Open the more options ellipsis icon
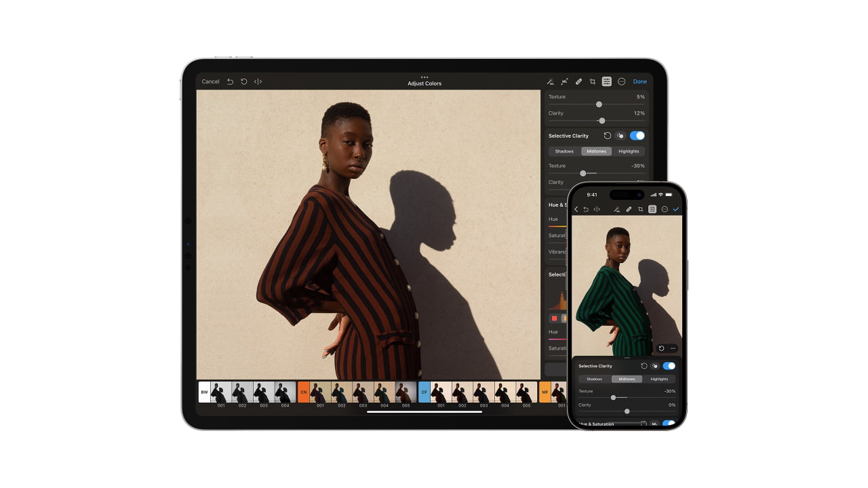 pos(622,81)
